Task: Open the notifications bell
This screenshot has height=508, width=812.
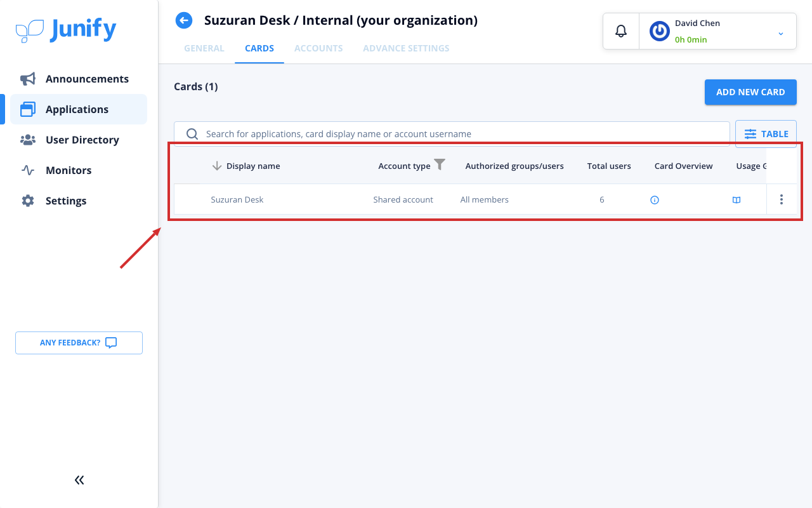Action: (x=621, y=30)
